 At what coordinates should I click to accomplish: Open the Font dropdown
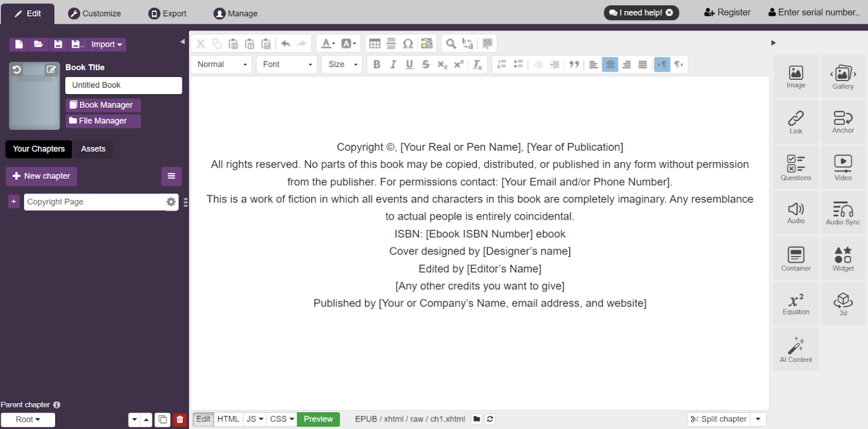[287, 64]
